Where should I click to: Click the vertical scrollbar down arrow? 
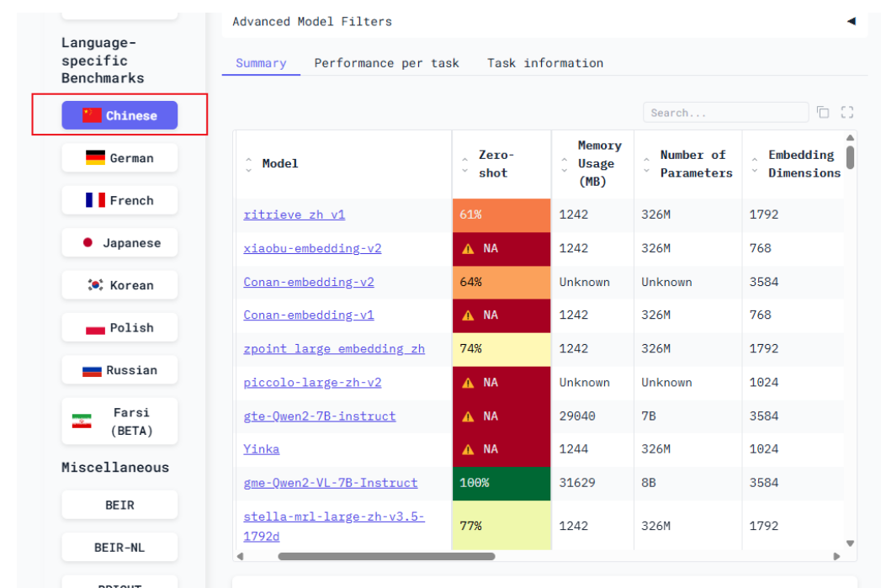pyautogui.click(x=850, y=543)
